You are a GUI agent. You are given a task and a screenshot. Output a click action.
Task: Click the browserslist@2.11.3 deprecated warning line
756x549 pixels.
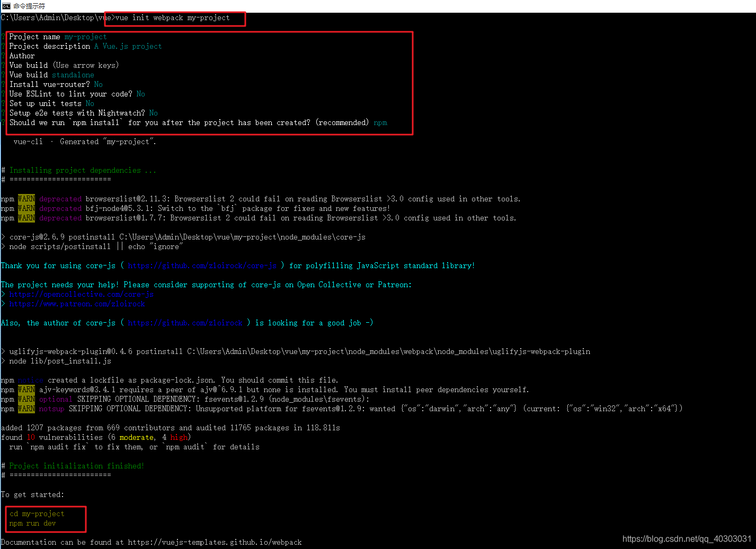tap(261, 199)
